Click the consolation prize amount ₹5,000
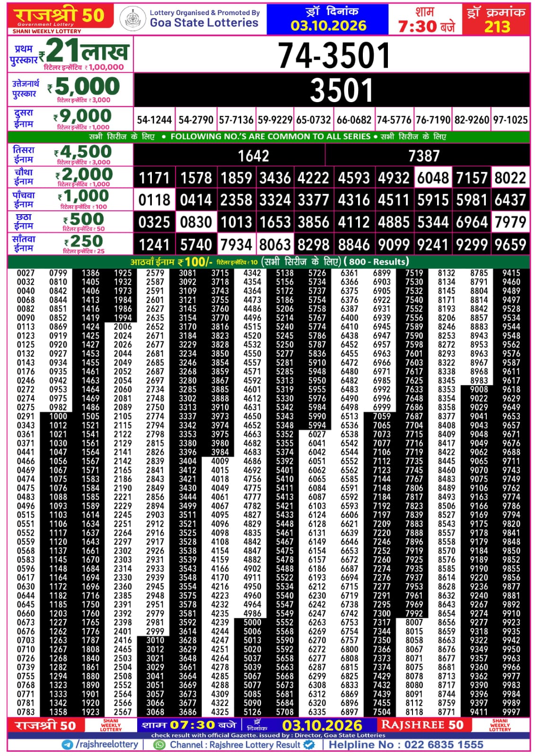 [84, 87]
